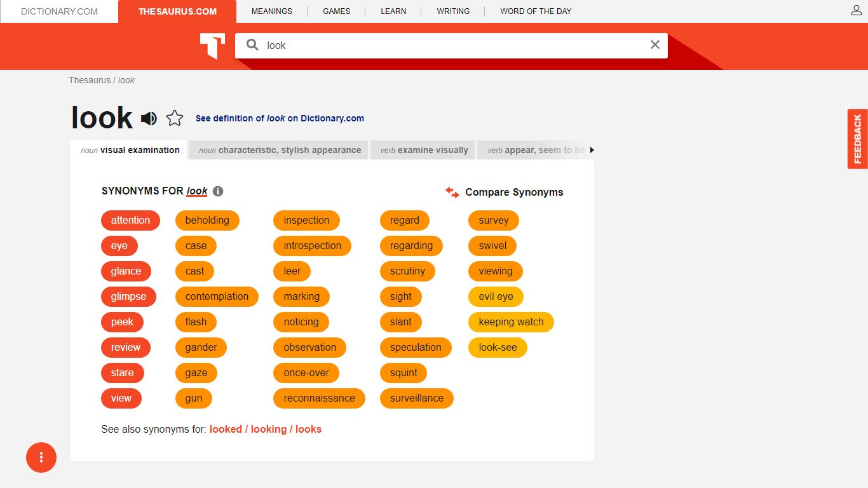Click the underlined look in Synonyms heading
This screenshot has width=868, height=488.
[197, 191]
